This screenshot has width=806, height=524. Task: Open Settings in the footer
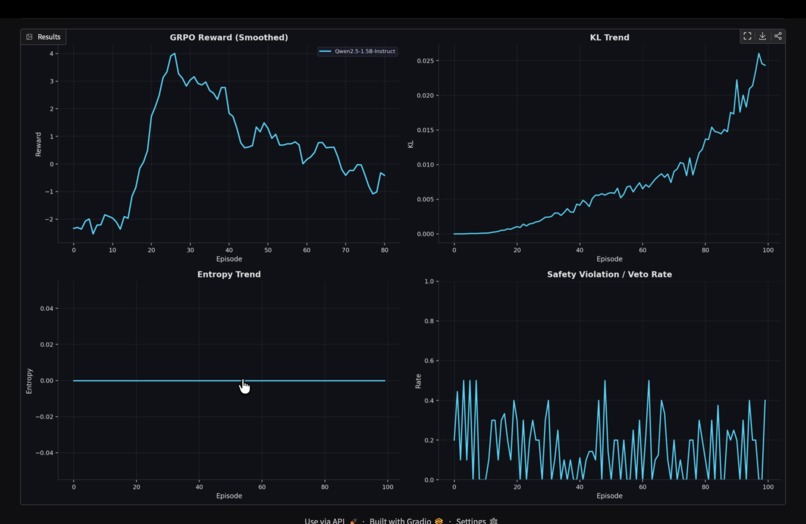[x=477, y=520]
